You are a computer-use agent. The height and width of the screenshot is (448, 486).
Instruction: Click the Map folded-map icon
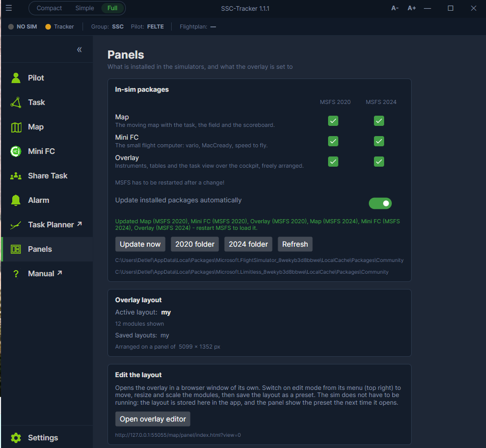[x=16, y=127]
